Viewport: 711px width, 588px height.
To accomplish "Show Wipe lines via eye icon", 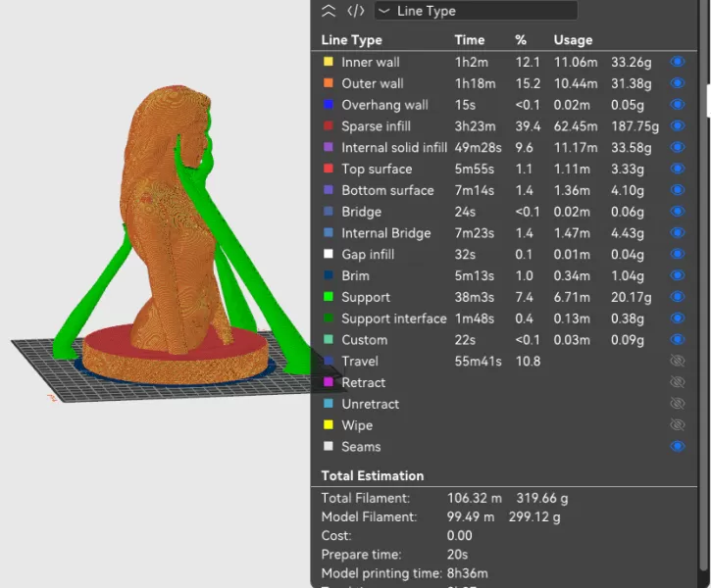I will pyautogui.click(x=677, y=425).
